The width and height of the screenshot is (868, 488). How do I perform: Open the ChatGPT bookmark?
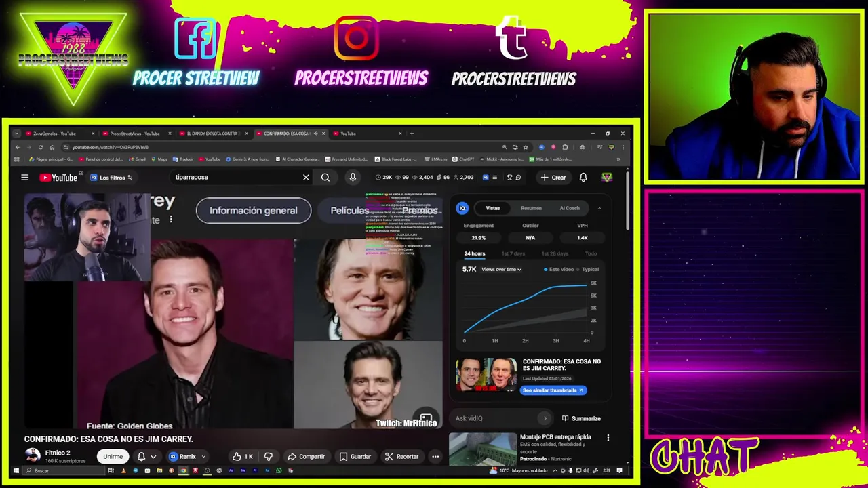(x=462, y=159)
